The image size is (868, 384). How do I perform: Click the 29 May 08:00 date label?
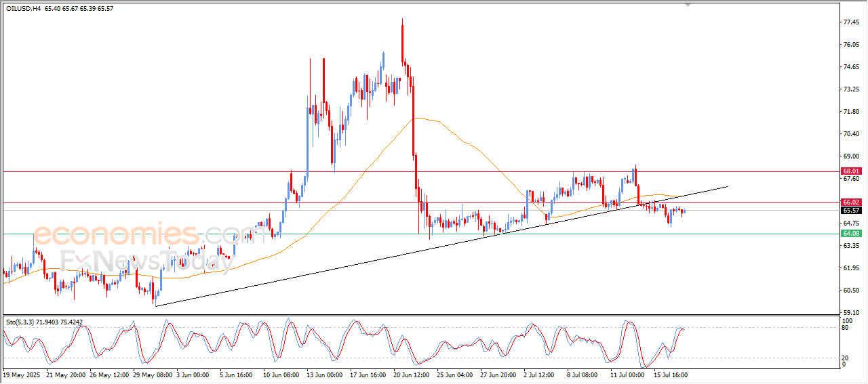point(153,374)
